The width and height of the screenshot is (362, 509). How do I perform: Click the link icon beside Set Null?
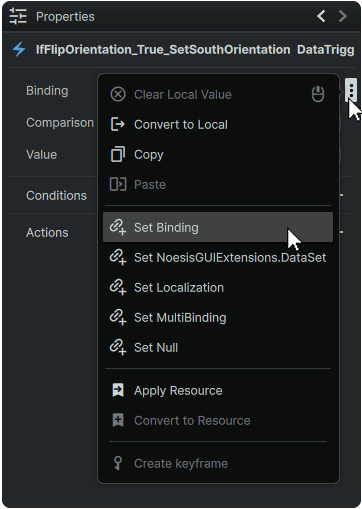(118, 347)
